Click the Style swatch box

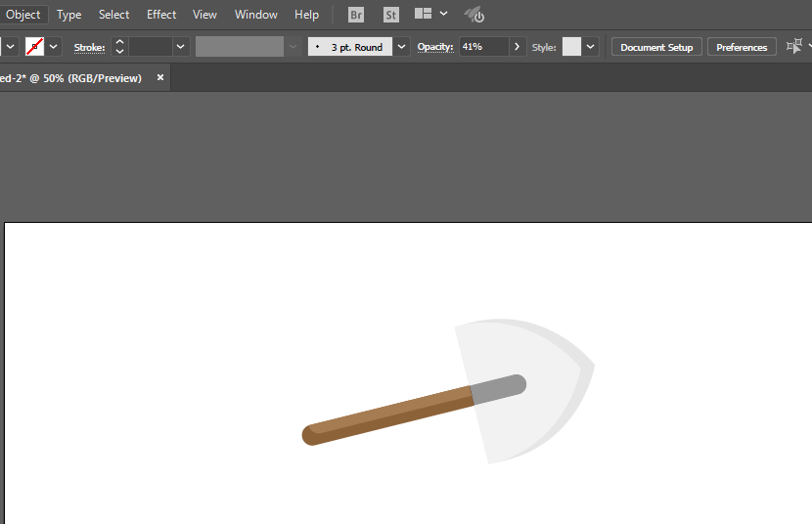(571, 47)
